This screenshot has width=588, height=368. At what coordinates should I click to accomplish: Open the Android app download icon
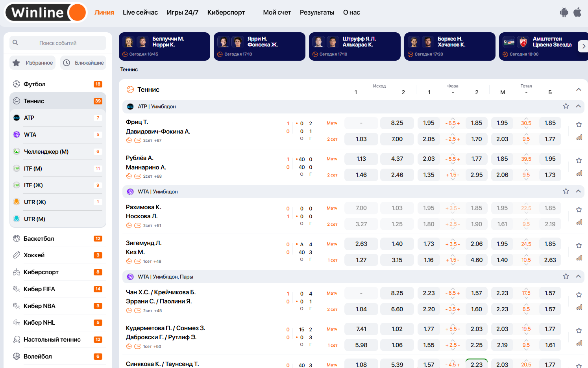564,13
